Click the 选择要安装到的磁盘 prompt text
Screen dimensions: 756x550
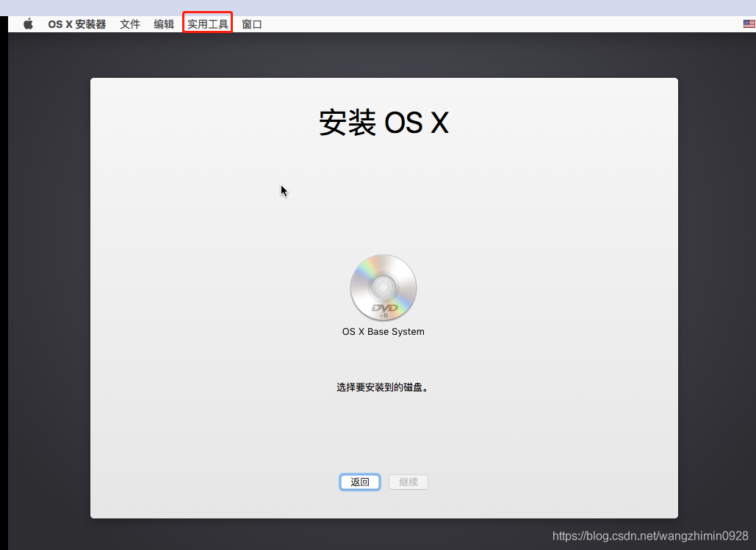click(383, 387)
